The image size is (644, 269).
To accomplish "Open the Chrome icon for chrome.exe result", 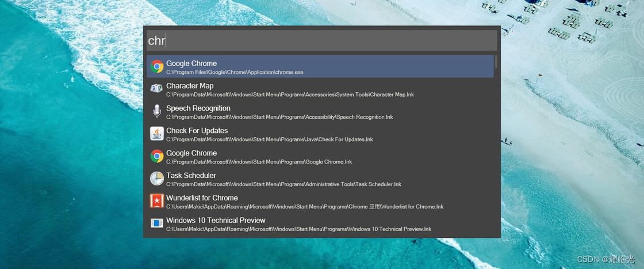I will point(157,66).
